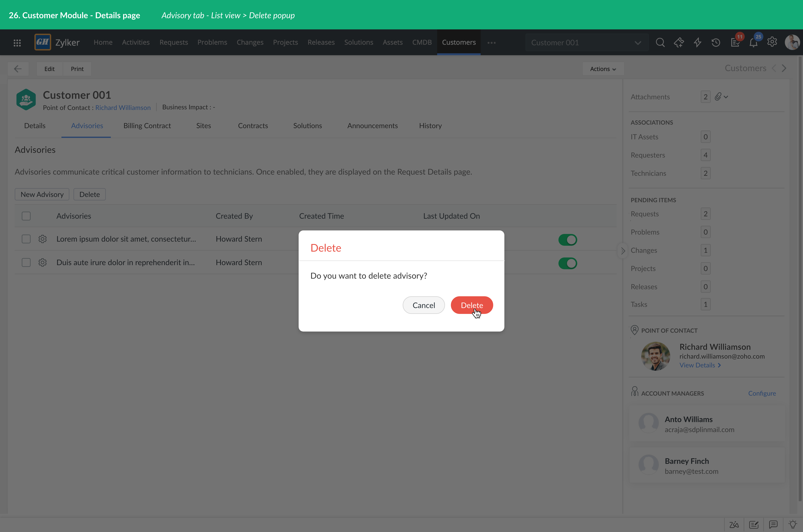Click the Point of Contact pin icon
This screenshot has width=803, height=532.
point(634,330)
